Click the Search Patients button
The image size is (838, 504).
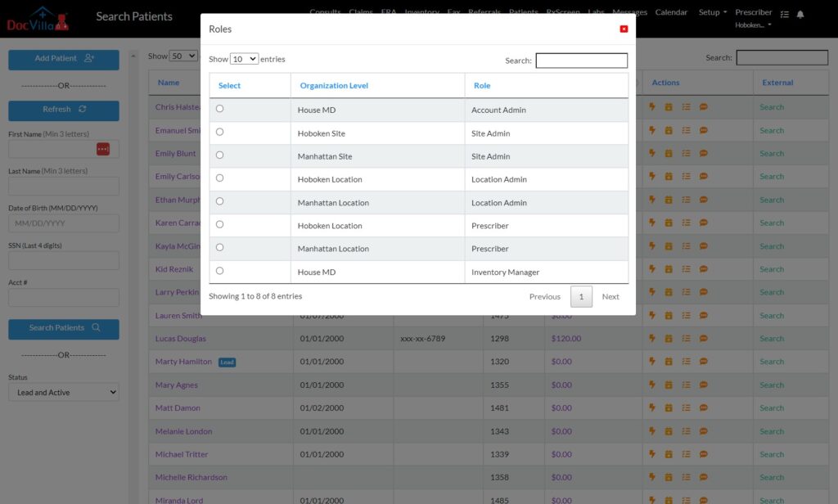(64, 329)
